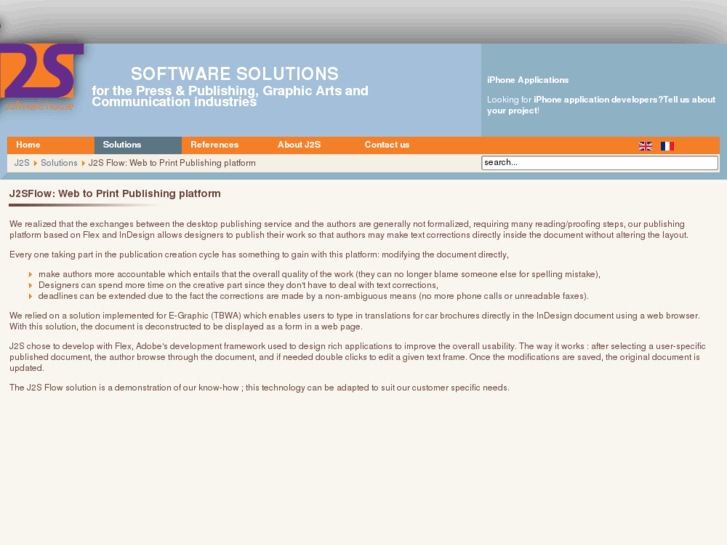Switch language with the French flag
The height and width of the screenshot is (545, 727).
pos(667,146)
